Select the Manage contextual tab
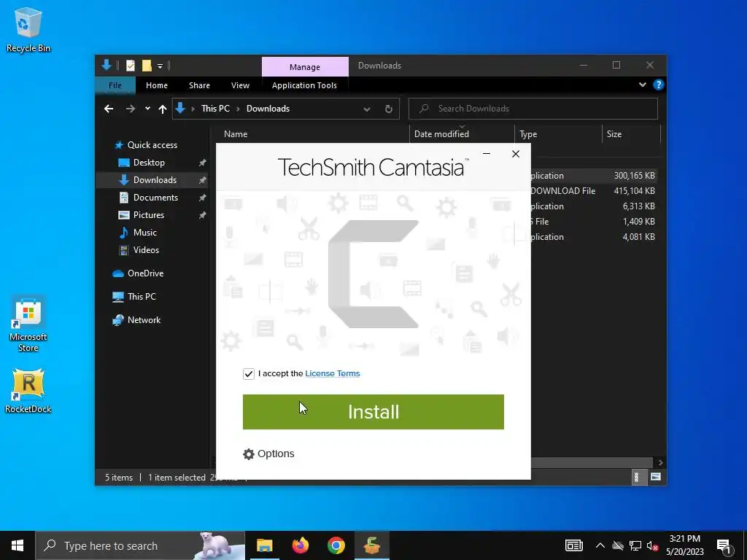Viewport: 747px width, 560px height. (x=305, y=66)
